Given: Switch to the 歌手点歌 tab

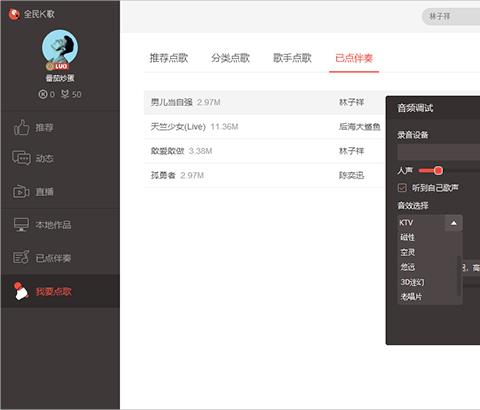Looking at the screenshot, I should pos(292,58).
